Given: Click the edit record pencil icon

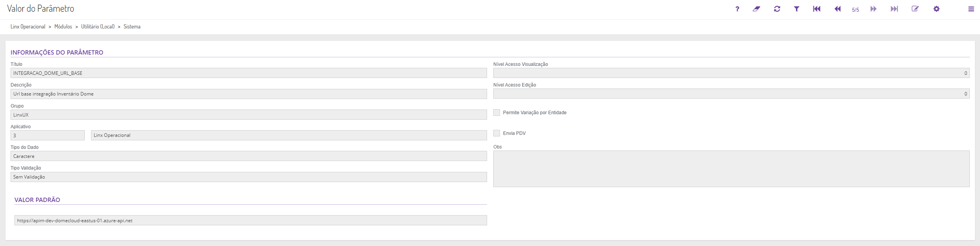Looking at the screenshot, I should (915, 9).
